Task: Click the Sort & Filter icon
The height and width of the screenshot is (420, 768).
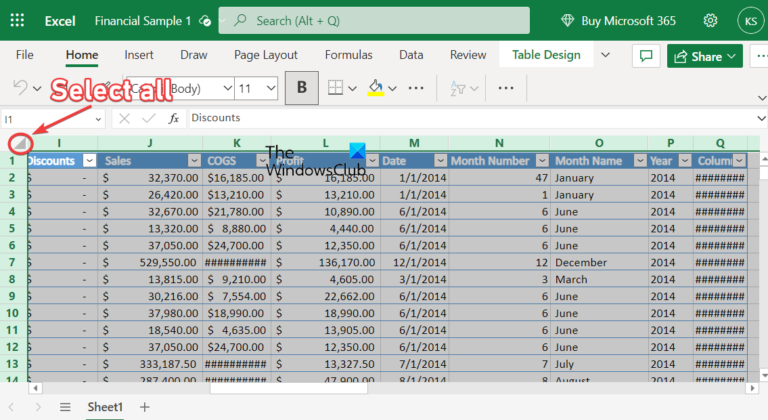Action: (452, 88)
